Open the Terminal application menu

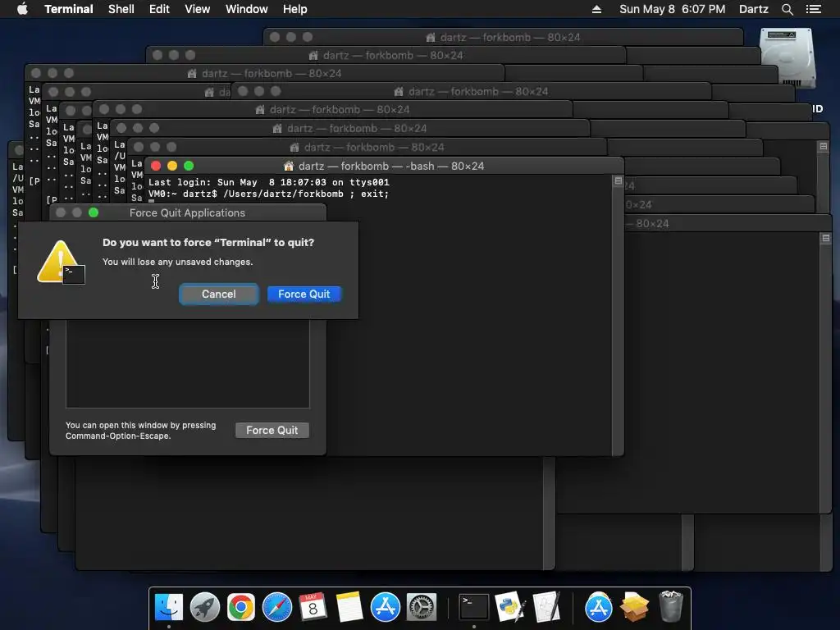(69, 9)
